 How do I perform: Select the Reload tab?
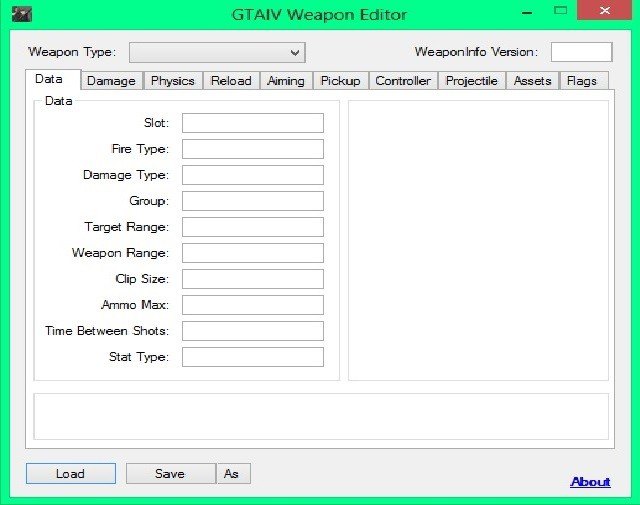pyautogui.click(x=231, y=81)
